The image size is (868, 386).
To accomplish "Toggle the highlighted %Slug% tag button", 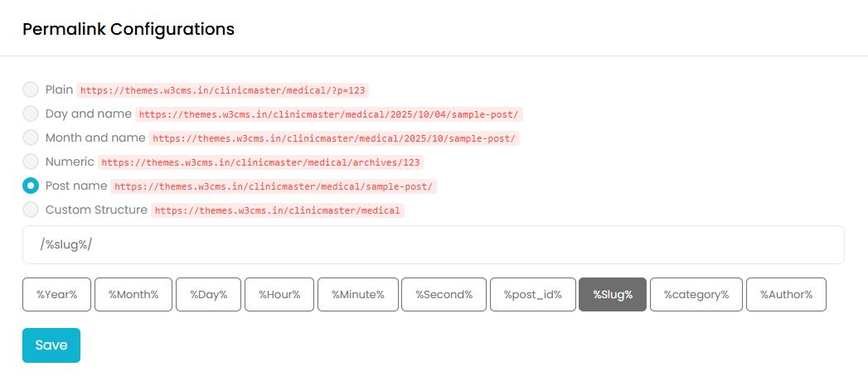I will pyautogui.click(x=613, y=295).
